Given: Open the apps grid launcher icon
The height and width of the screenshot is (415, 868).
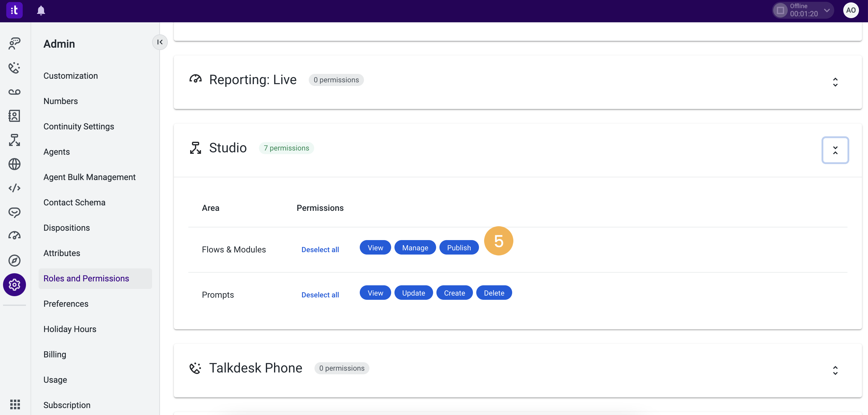Looking at the screenshot, I should tap(15, 404).
